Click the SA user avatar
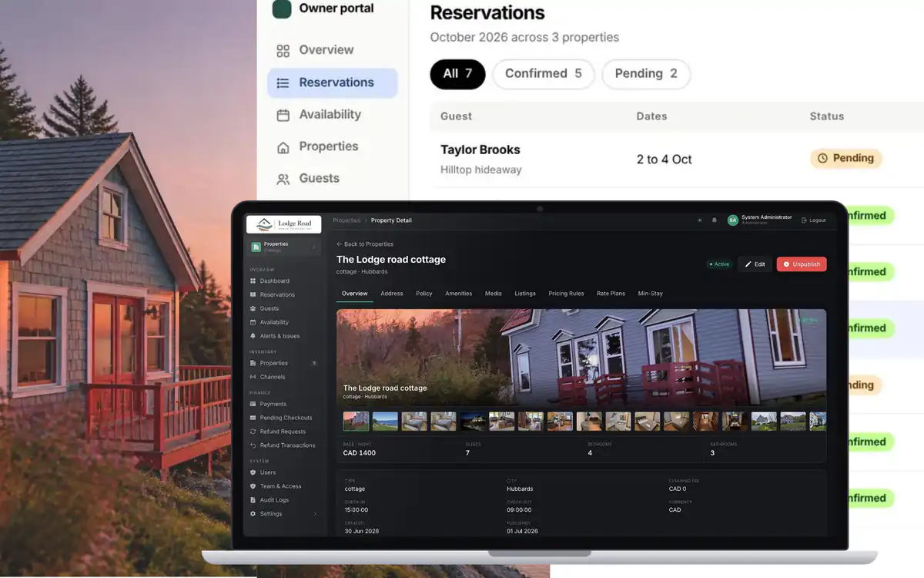The image size is (924, 578). coord(732,220)
